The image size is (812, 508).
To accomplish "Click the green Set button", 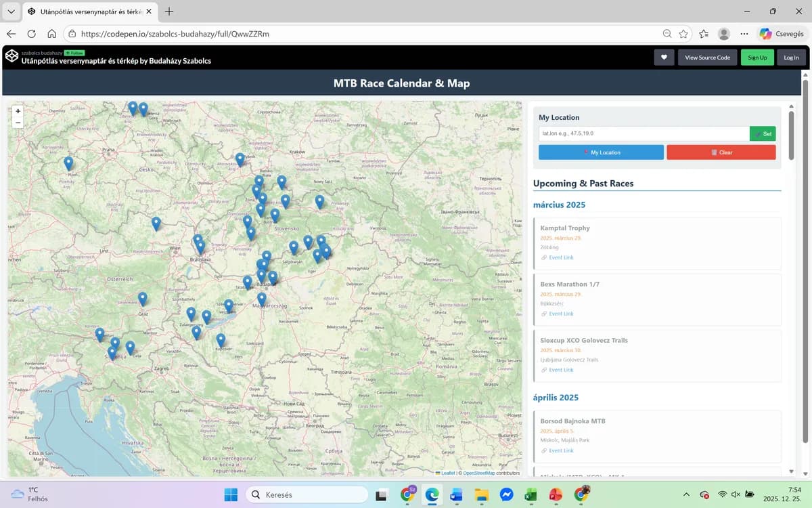I will (763, 133).
